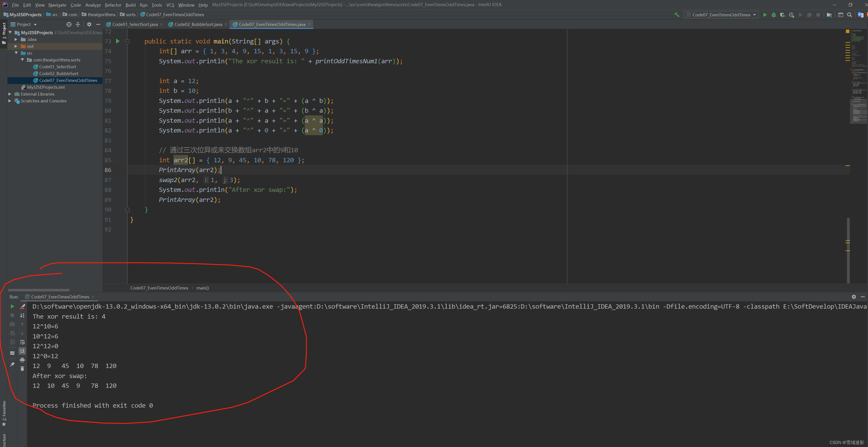Rerun program from Run panel
Image resolution: width=868 pixels, height=447 pixels.
coord(12,306)
